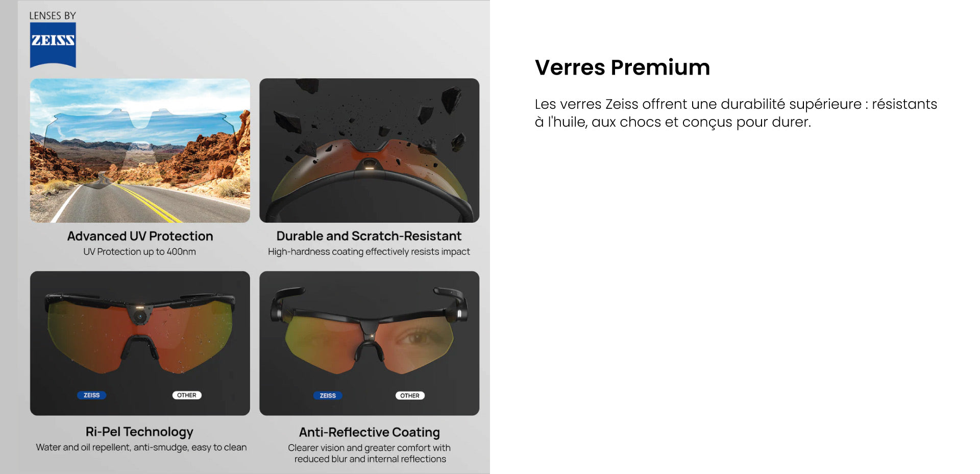Click the 'Ri-Pel Technology' heading
This screenshot has height=474, width=980.
tap(139, 432)
